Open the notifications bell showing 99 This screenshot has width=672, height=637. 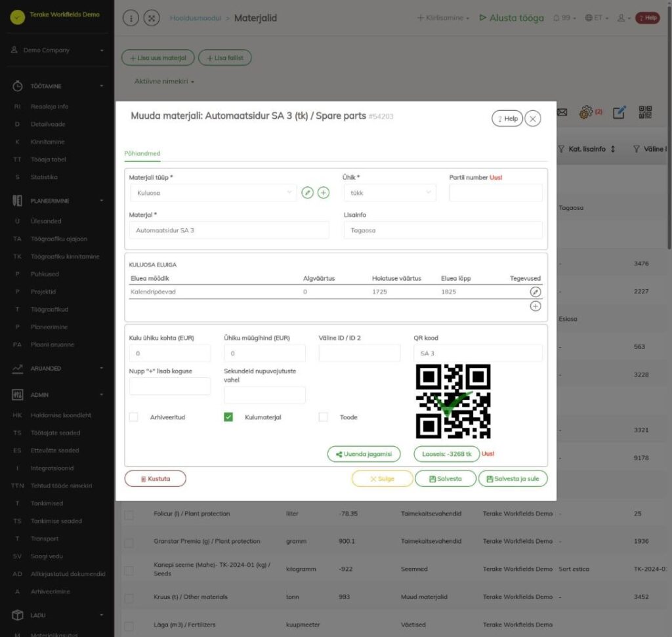(564, 18)
